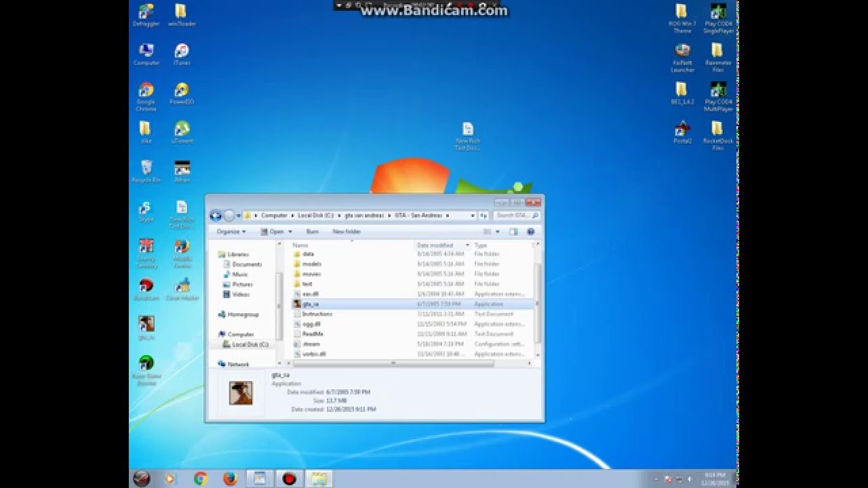
Task: Select Documents in navigation pane
Action: point(247,264)
